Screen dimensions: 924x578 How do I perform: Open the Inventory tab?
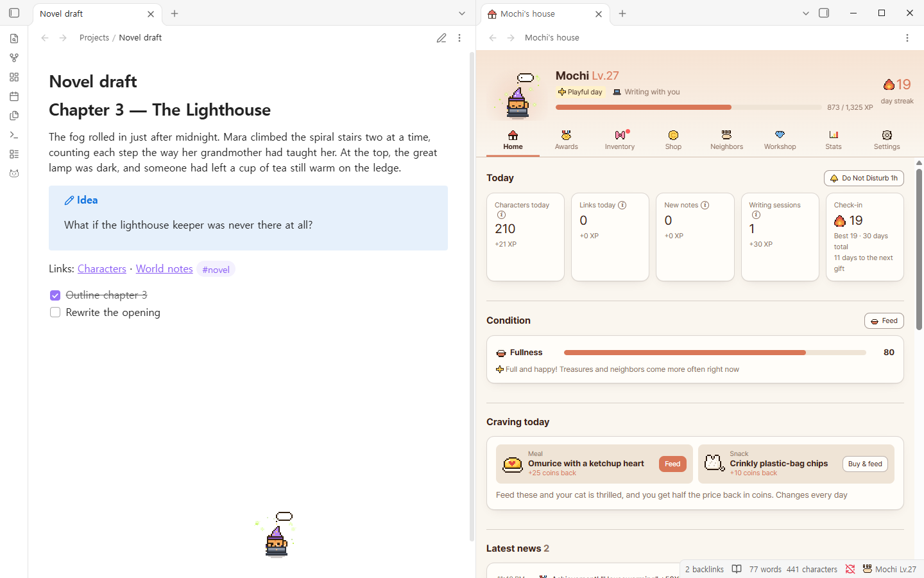620,140
